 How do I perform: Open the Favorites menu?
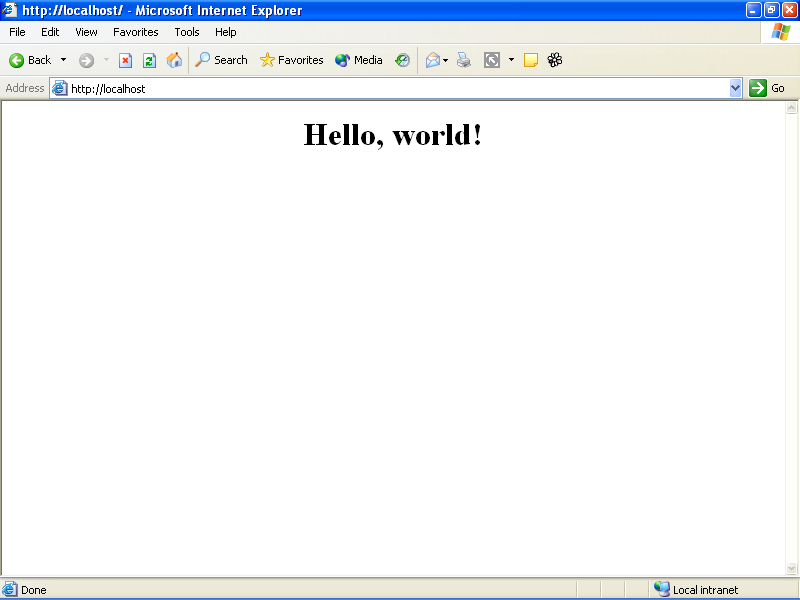pyautogui.click(x=136, y=32)
